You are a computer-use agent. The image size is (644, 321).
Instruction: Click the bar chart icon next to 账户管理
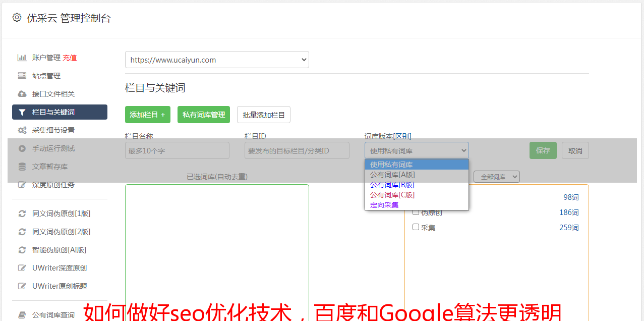click(x=22, y=58)
